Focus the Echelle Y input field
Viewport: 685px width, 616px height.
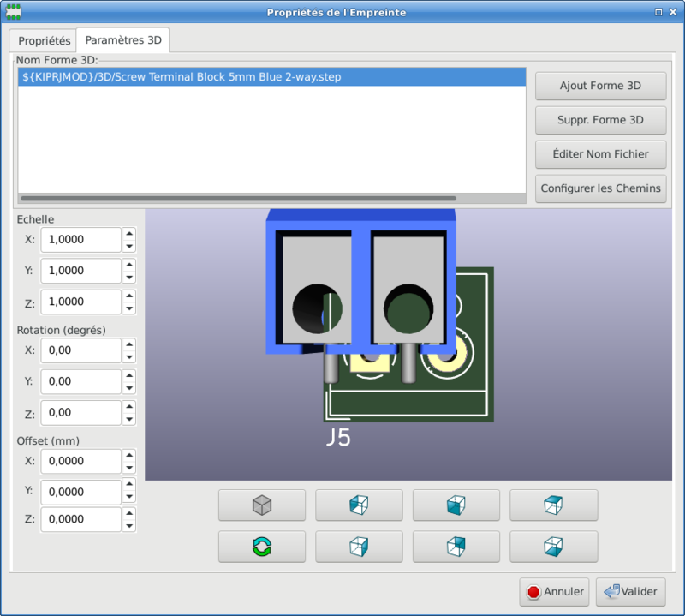[x=80, y=271]
